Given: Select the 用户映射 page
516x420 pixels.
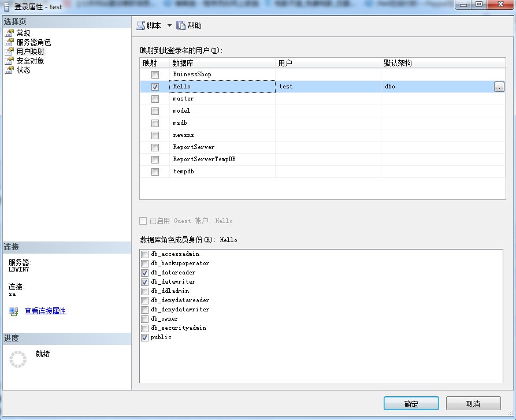Looking at the screenshot, I should click(x=30, y=51).
